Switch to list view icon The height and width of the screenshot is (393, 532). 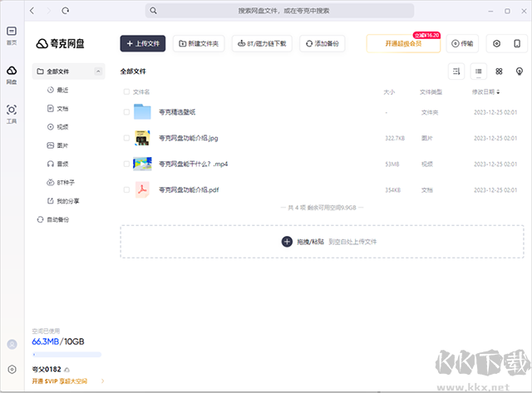(479, 71)
